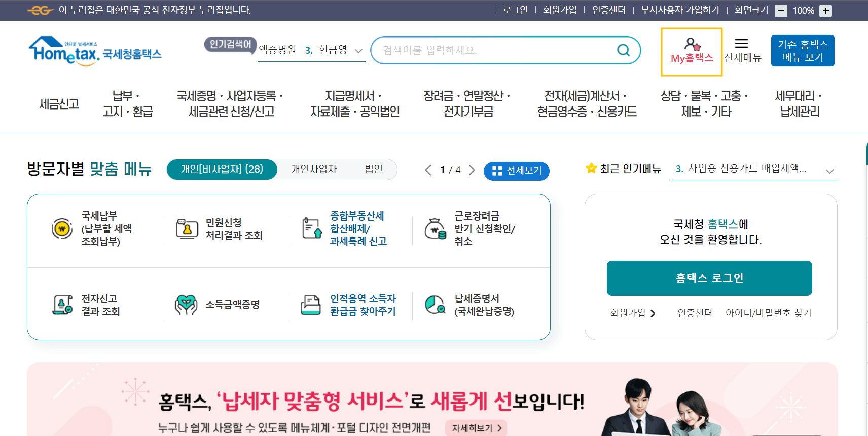Image resolution: width=868 pixels, height=436 pixels.
Task: Click the 소득금액증명 text
Action: click(x=233, y=305)
